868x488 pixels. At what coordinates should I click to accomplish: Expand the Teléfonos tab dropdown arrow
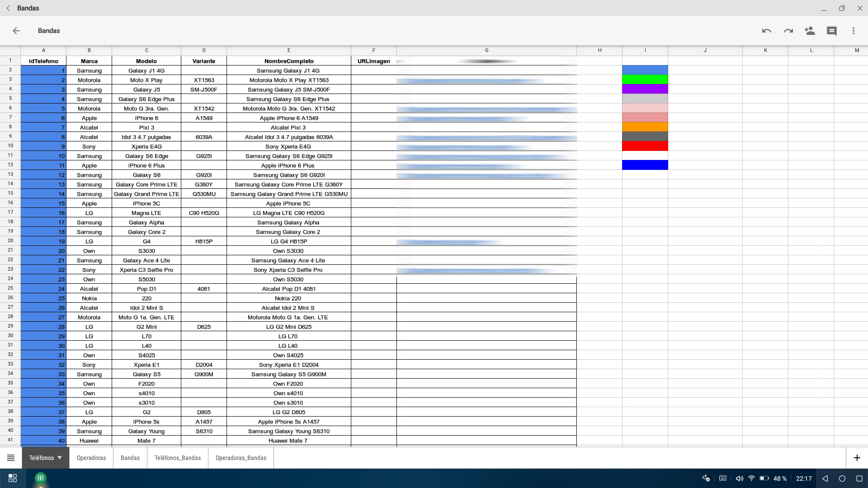click(59, 458)
